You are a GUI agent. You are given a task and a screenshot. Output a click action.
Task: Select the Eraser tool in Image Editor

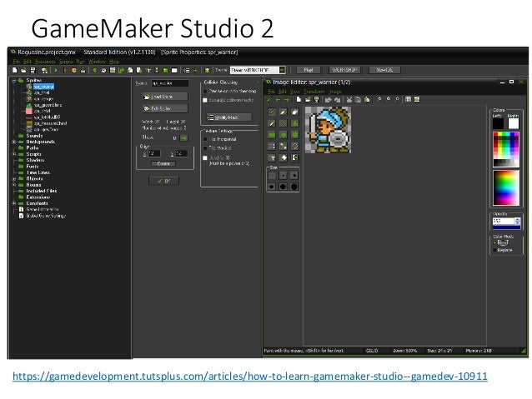coord(294,112)
